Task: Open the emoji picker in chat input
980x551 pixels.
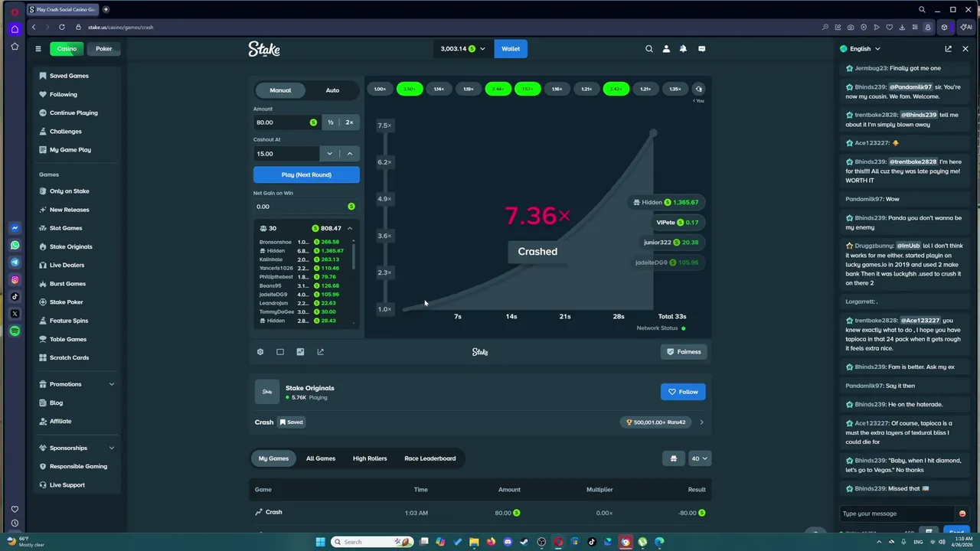Action: pos(962,514)
